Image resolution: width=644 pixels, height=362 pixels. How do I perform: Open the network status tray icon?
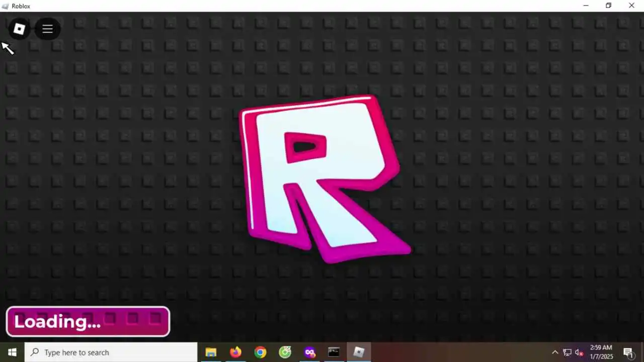pos(567,352)
